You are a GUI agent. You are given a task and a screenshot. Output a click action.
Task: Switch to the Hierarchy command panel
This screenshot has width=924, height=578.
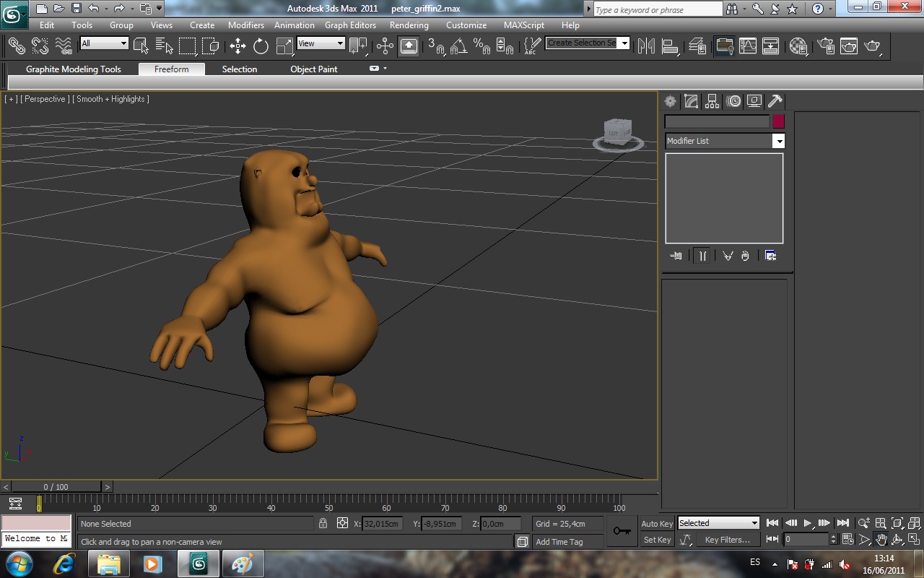coord(712,101)
